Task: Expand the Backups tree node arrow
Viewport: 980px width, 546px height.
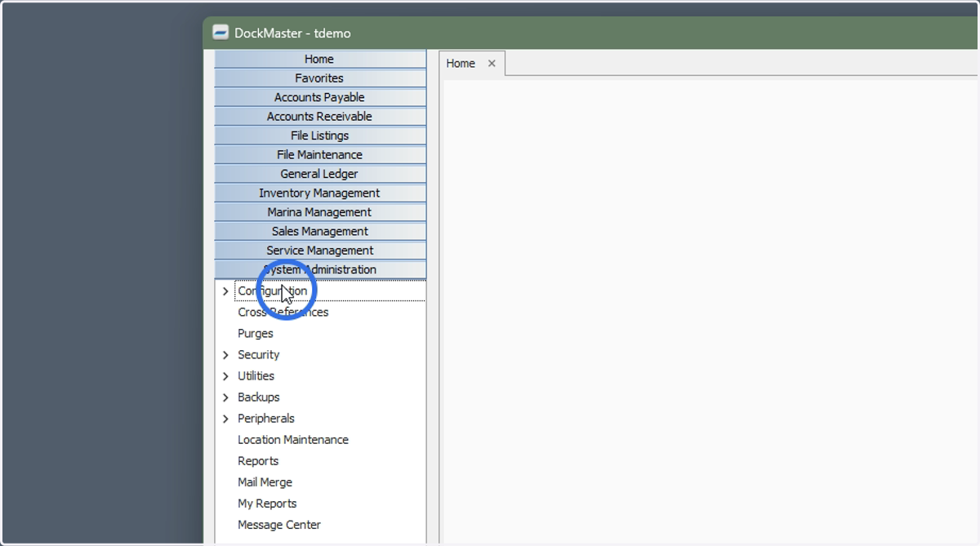Action: [226, 397]
